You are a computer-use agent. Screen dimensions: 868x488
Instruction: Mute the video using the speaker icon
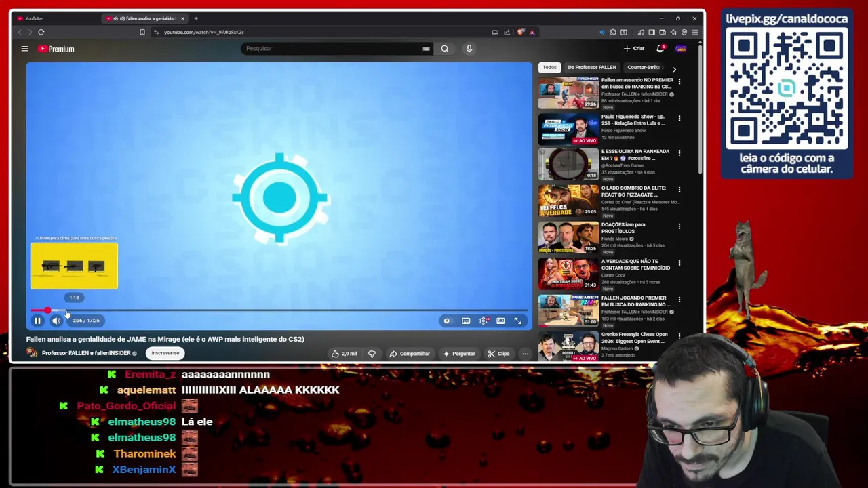tap(56, 321)
